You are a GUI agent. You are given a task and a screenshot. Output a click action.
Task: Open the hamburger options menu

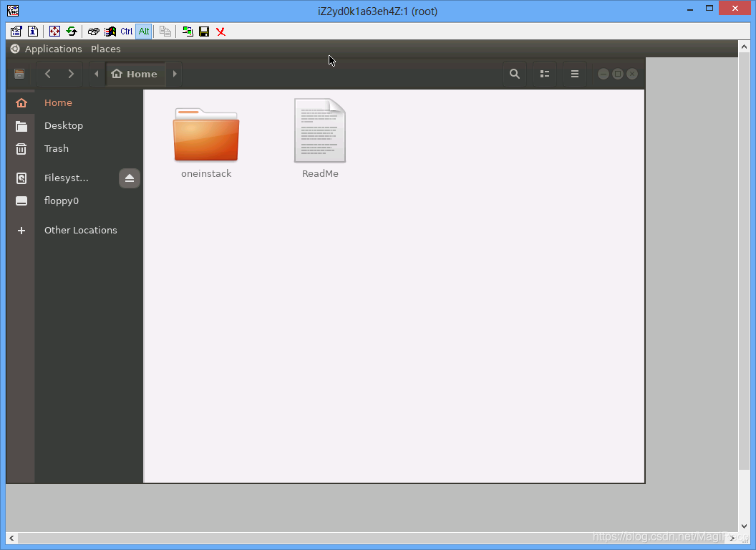pos(575,74)
